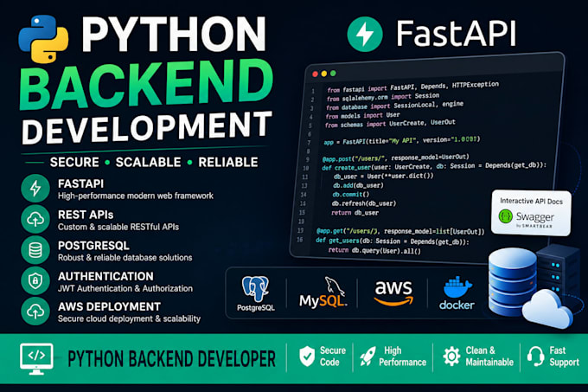Click the 'from sqlalchemy.orm import Session' line
The image size is (588, 392).
pyautogui.click(x=383, y=97)
